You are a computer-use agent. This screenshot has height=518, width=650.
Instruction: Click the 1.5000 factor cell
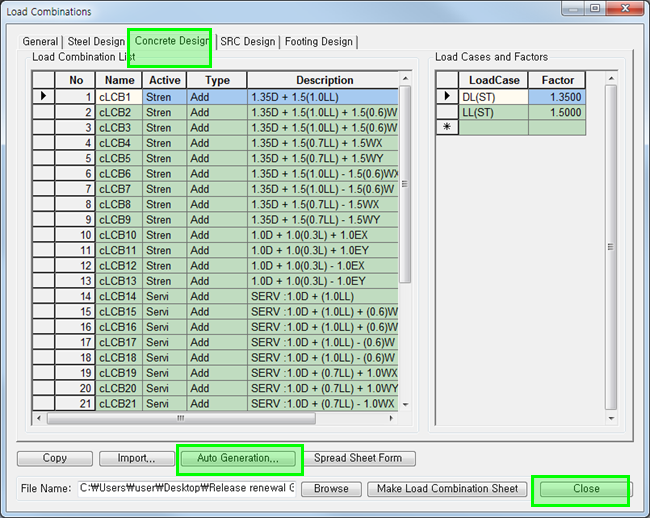click(x=557, y=112)
